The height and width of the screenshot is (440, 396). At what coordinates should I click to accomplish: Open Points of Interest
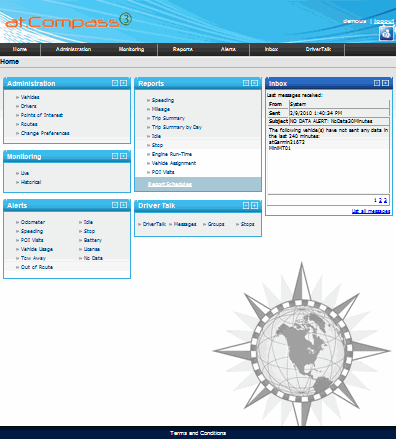tap(42, 115)
